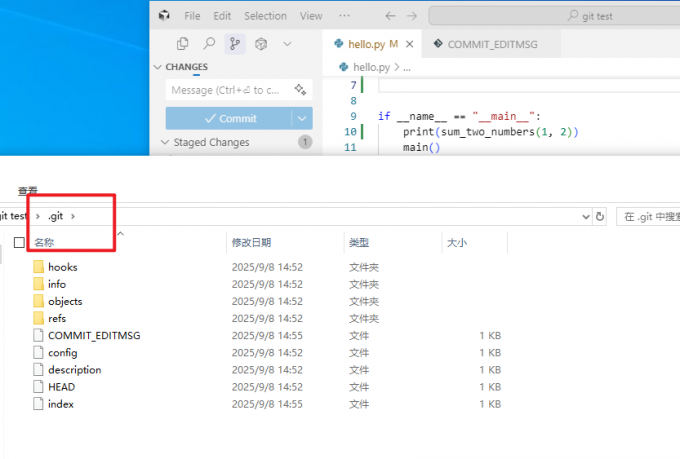Click the go forward arrow in title bar
680x459 pixels.
[x=411, y=16]
